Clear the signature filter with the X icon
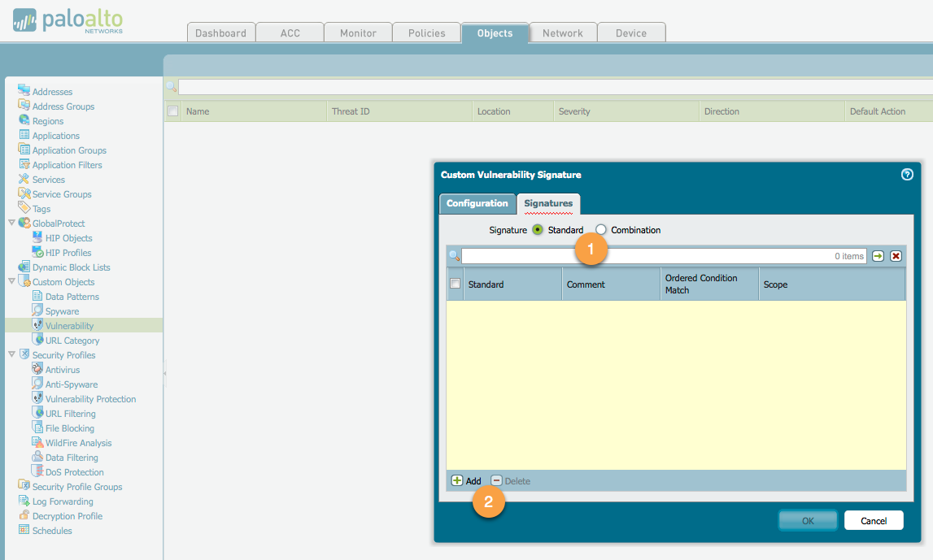This screenshot has width=933, height=560. coord(896,255)
